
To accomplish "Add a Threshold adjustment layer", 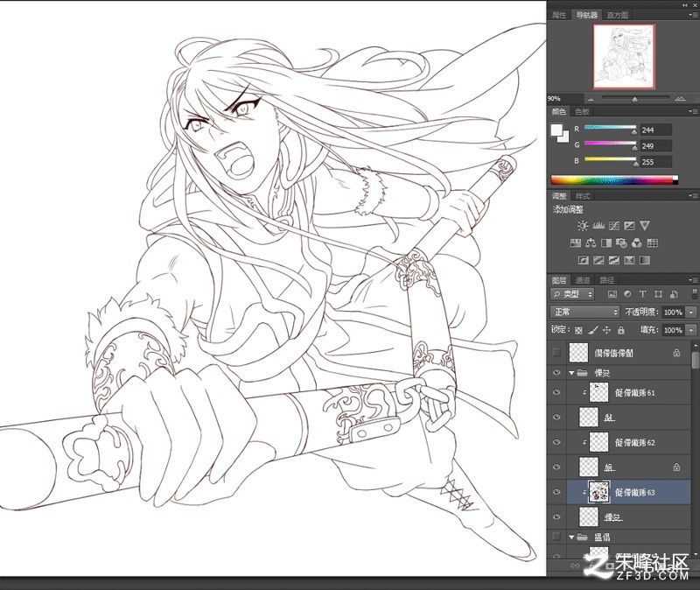I will [614, 260].
